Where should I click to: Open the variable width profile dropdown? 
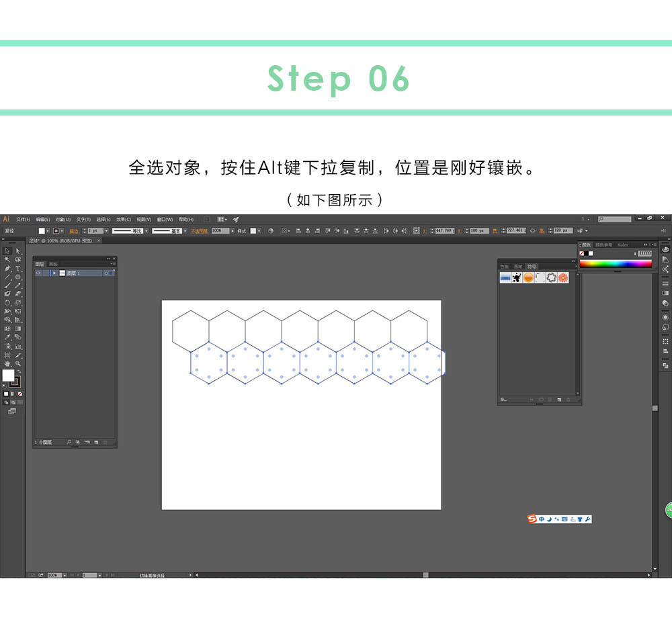[146, 231]
